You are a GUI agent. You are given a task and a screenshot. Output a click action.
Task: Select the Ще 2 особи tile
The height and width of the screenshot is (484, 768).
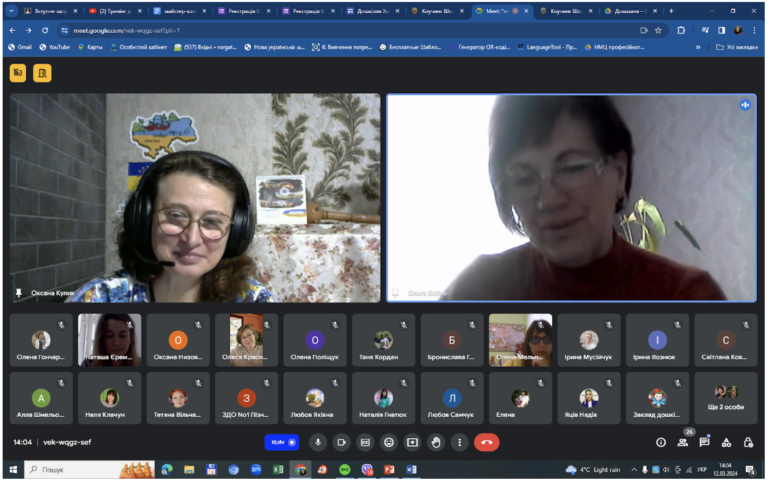tap(725, 398)
